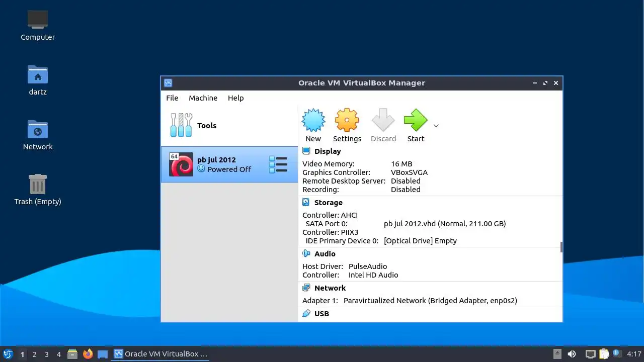Image resolution: width=644 pixels, height=362 pixels.
Task: Switch to workspace 3
Action: click(x=46, y=354)
